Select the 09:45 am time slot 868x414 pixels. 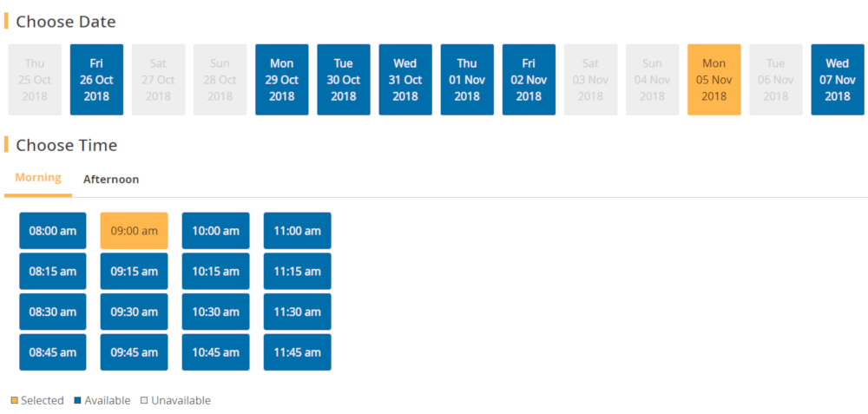pos(135,352)
